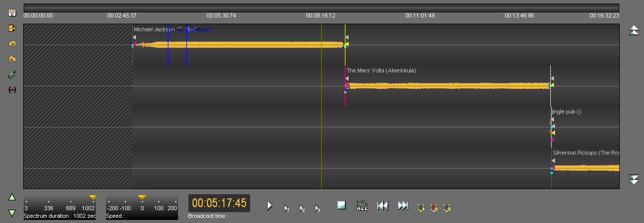Click the green microphone record icon
644x223 pixels.
[12, 75]
